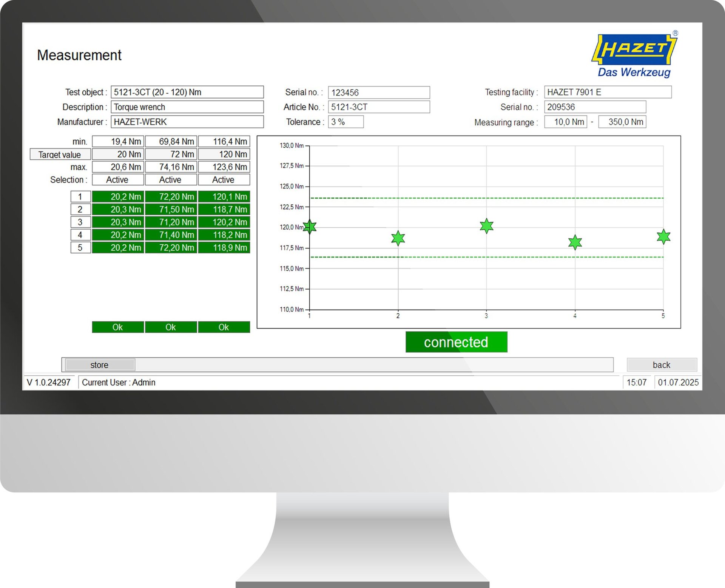Go back using the back button
Image resolution: width=725 pixels, height=588 pixels.
(x=662, y=365)
